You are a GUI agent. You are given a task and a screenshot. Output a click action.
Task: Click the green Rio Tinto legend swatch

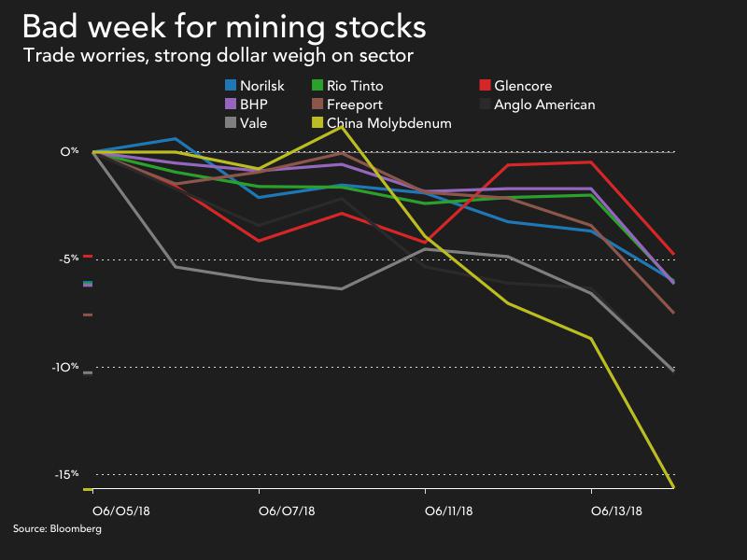click(x=318, y=87)
